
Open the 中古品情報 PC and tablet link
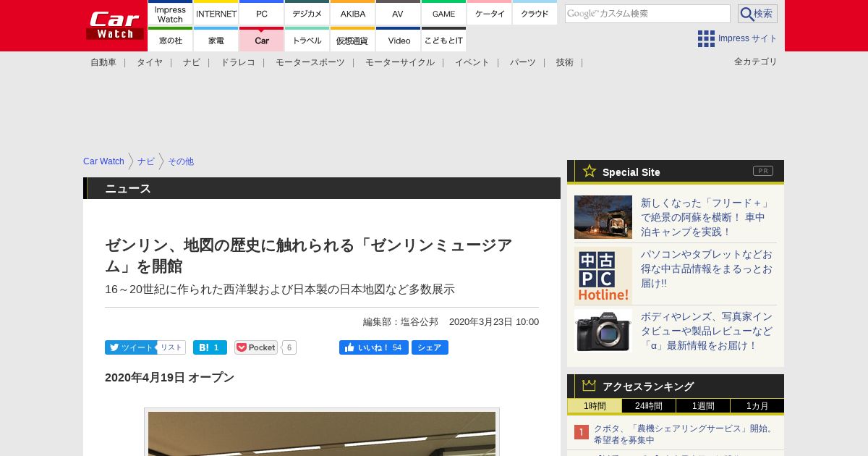point(707,269)
